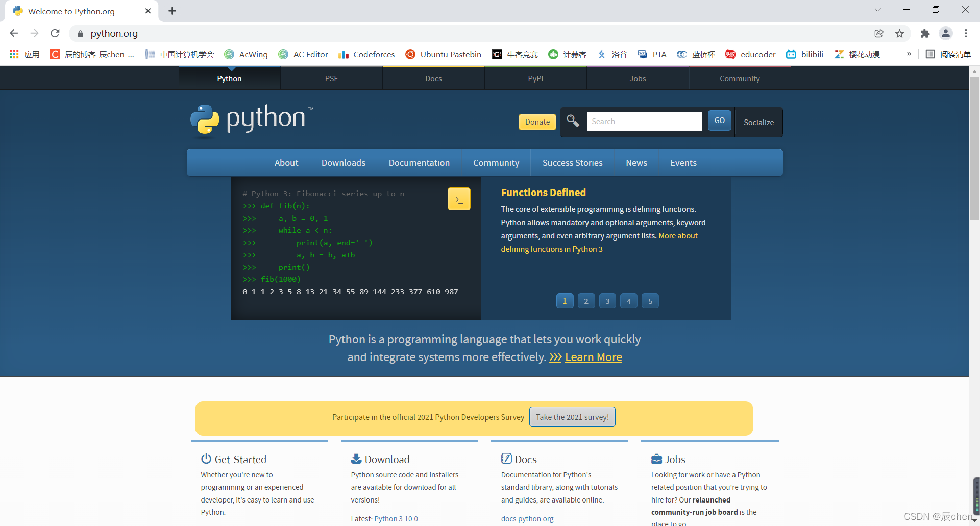Select slide 4 in the carousel
This screenshot has width=980, height=526.
coord(629,301)
